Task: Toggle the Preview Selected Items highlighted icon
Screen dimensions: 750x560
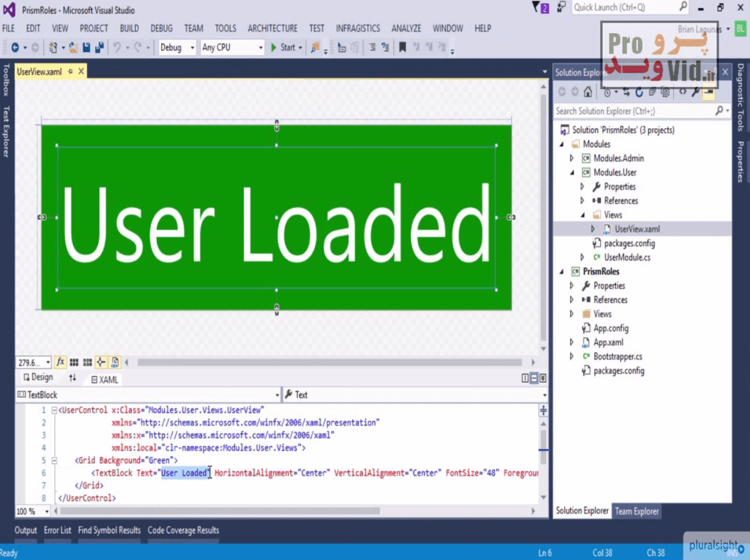Action: pyautogui.click(x=709, y=92)
